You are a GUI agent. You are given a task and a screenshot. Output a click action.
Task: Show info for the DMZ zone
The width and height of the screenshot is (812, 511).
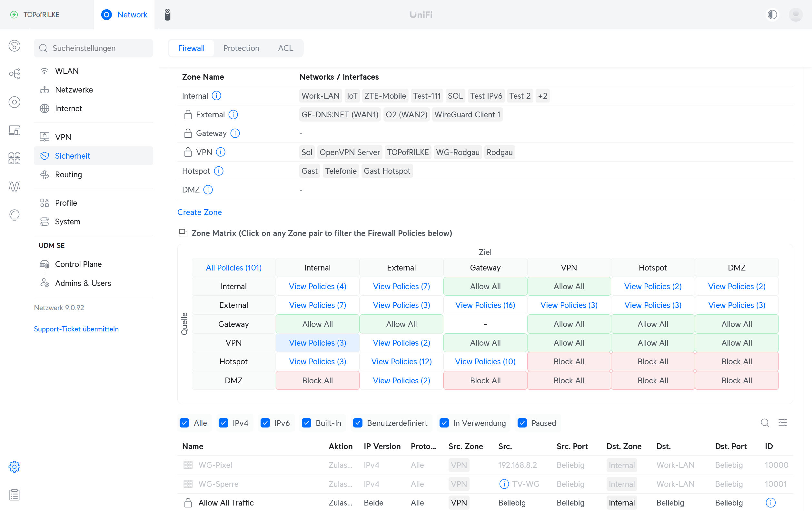208,190
